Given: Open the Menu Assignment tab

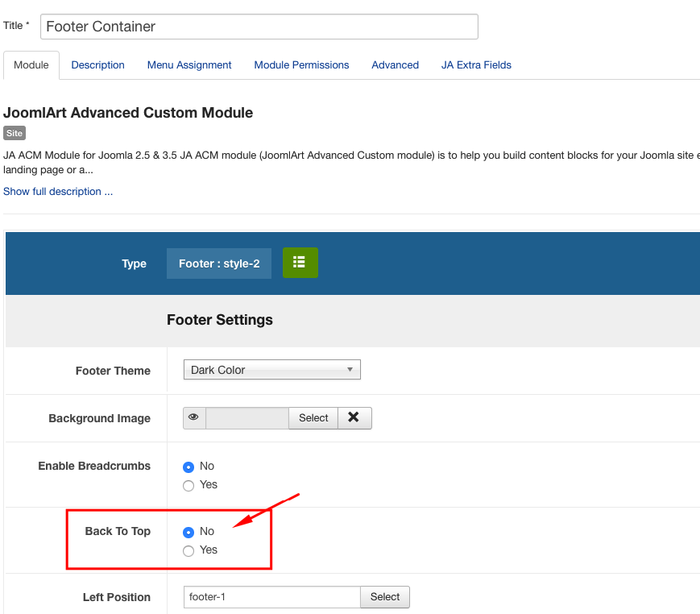Looking at the screenshot, I should click(189, 65).
